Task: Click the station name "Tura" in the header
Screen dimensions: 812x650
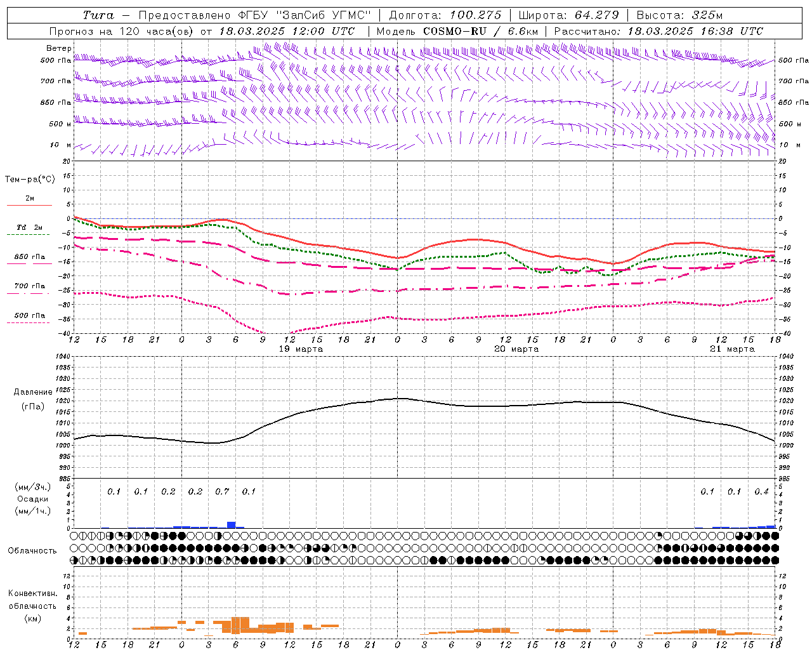Action: 98,15
